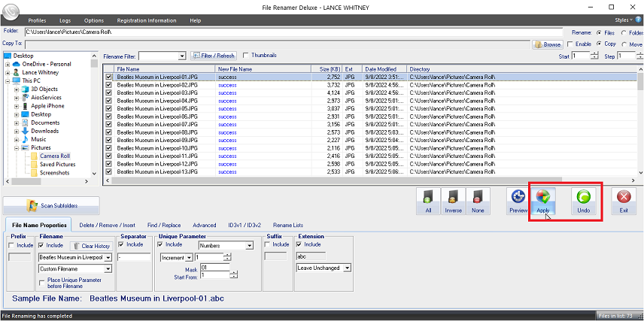Toggle Unique Parameter Include checkbox
Screen dimensions: 644x321
pos(160,244)
